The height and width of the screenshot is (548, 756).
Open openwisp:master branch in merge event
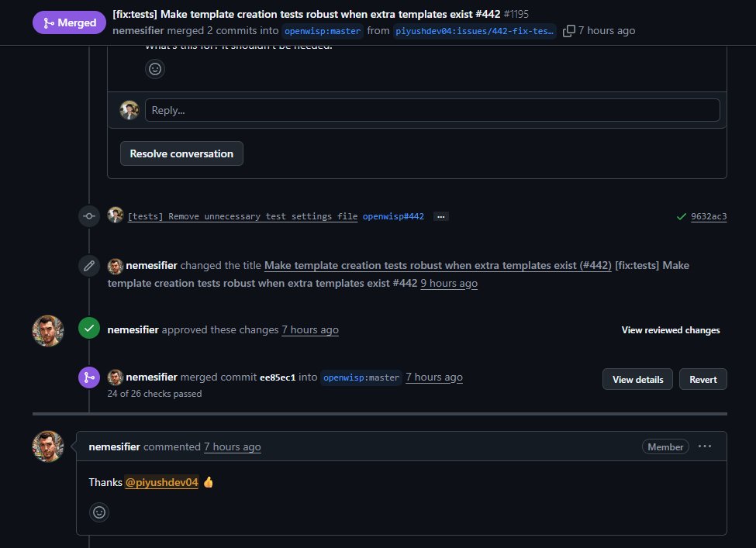tap(361, 377)
